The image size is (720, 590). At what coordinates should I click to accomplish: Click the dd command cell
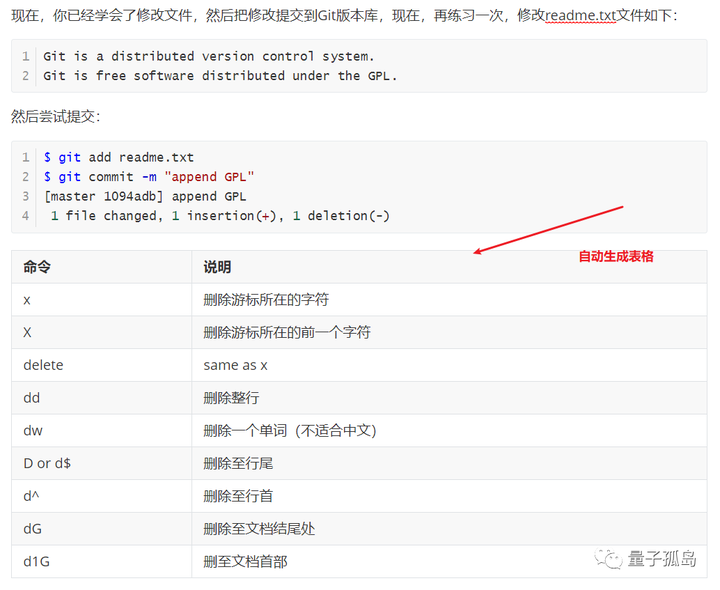click(x=32, y=398)
